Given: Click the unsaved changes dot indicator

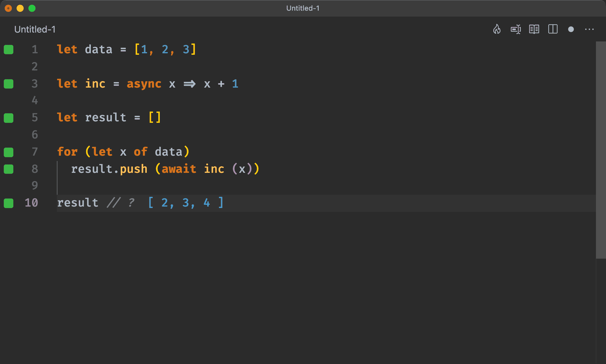Looking at the screenshot, I should (571, 29).
